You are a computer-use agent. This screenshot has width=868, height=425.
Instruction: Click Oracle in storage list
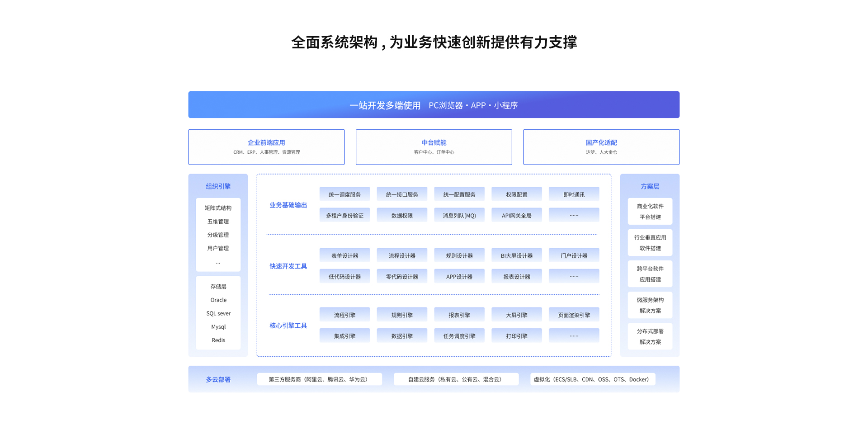218,300
